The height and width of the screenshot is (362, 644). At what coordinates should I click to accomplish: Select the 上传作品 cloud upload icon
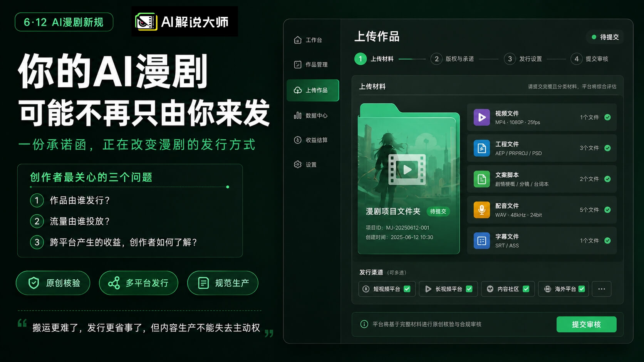click(297, 90)
